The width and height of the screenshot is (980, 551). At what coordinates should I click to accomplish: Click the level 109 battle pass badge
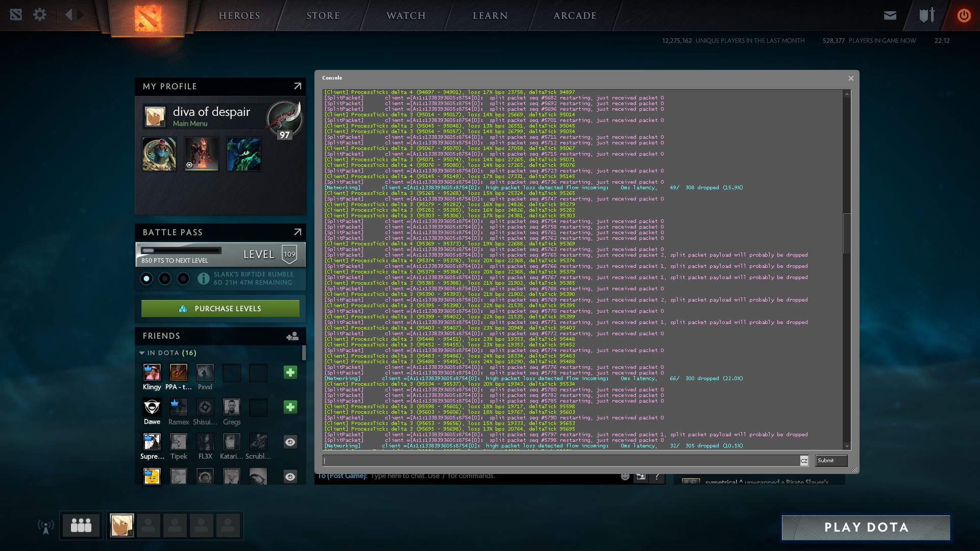(289, 254)
